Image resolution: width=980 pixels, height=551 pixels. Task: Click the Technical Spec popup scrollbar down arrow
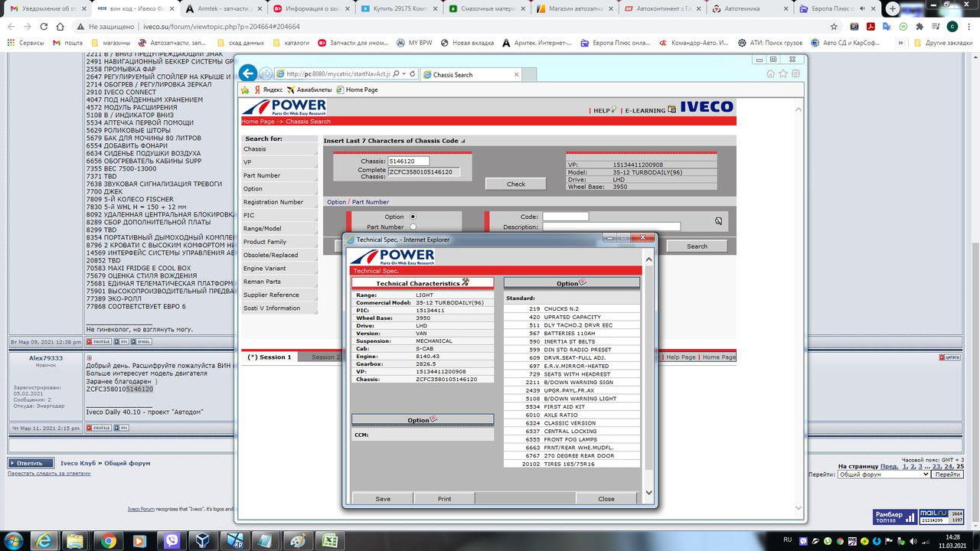pos(649,493)
